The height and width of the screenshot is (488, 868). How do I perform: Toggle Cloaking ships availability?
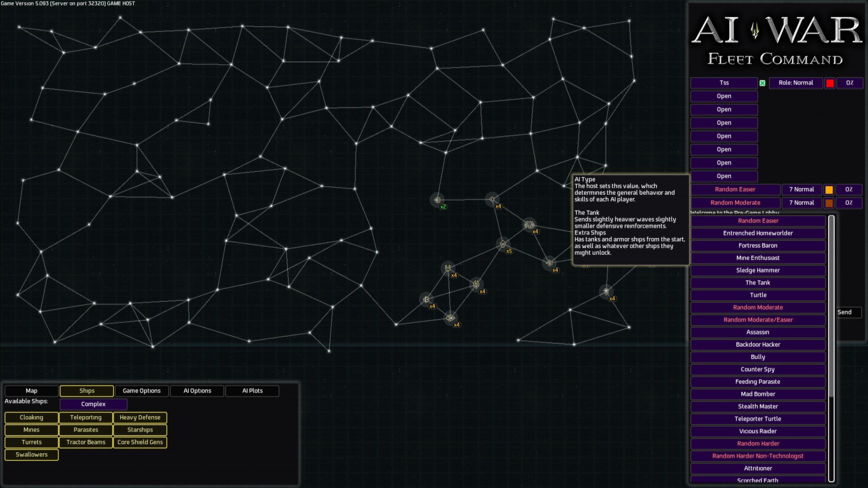31,418
